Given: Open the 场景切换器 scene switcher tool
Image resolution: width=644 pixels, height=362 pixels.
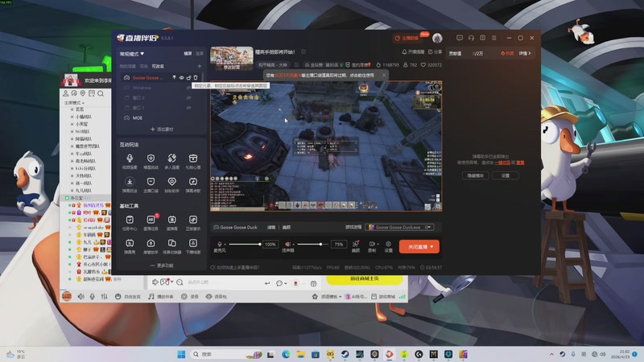Looking at the screenshot, I should point(172,246).
